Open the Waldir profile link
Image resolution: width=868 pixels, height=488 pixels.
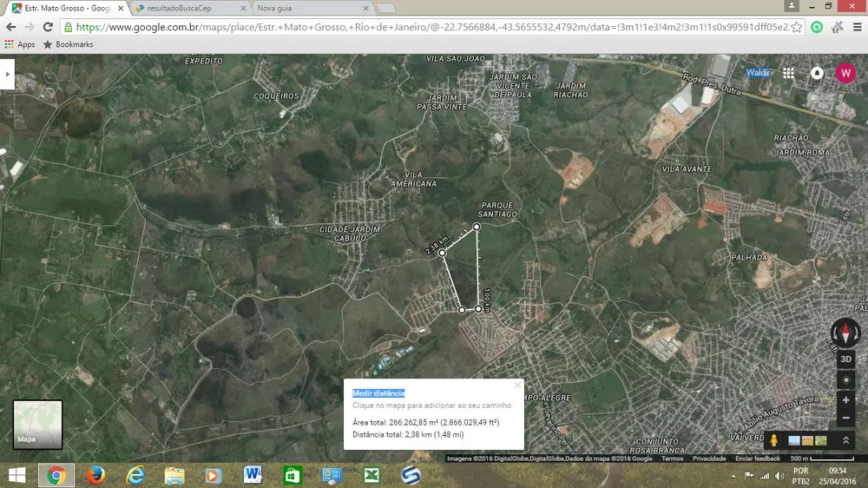tap(757, 73)
